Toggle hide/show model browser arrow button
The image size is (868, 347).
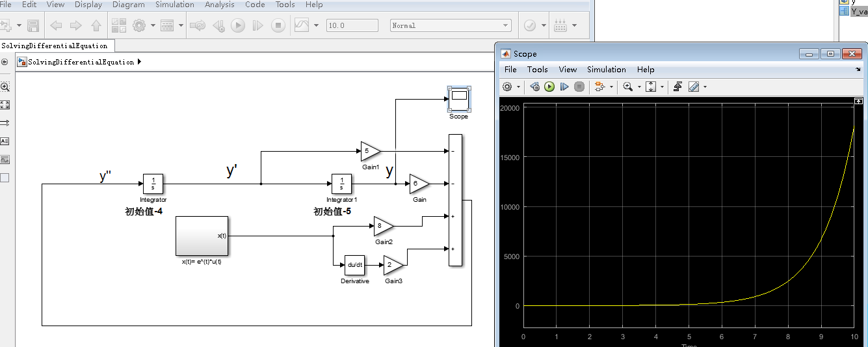click(5, 62)
